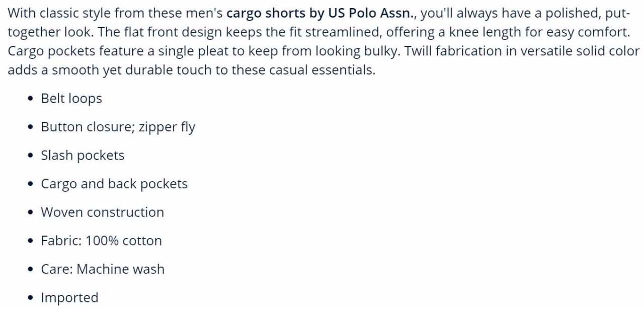
Task: Select the "Imported" bullet item
Action: point(69,298)
